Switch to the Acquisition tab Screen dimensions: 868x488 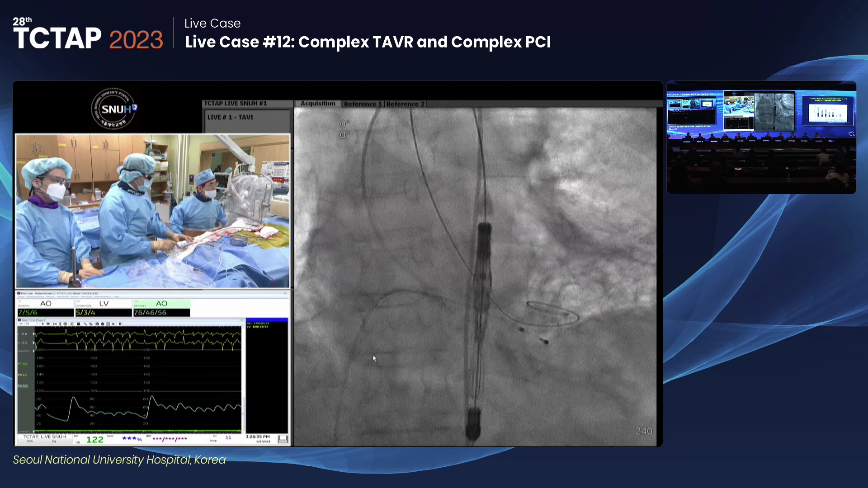[x=317, y=103]
